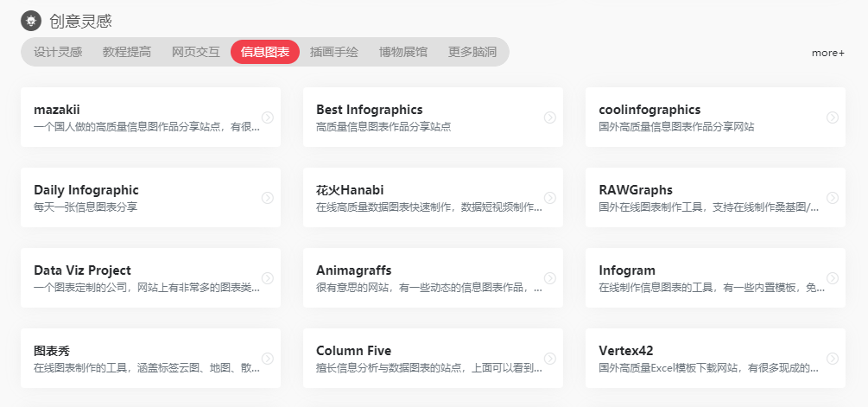The width and height of the screenshot is (868, 407).
Task: Click description starting 很有意思的网站
Action: pyautogui.click(x=429, y=288)
